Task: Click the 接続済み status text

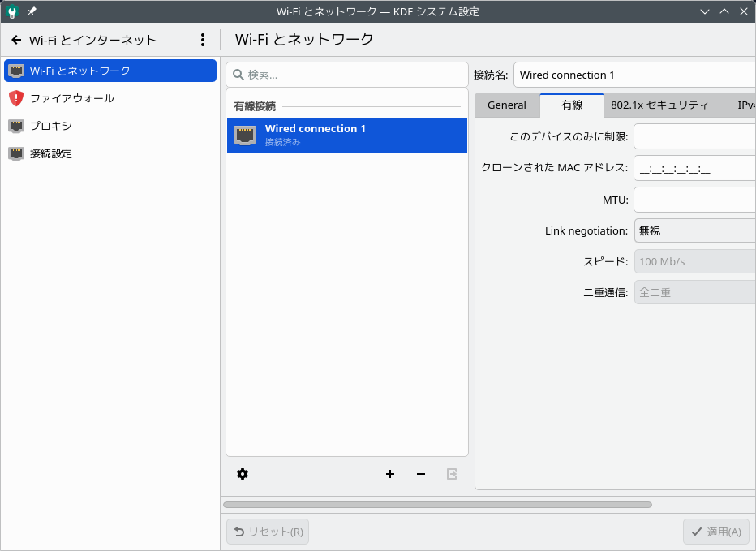Action: tap(282, 142)
